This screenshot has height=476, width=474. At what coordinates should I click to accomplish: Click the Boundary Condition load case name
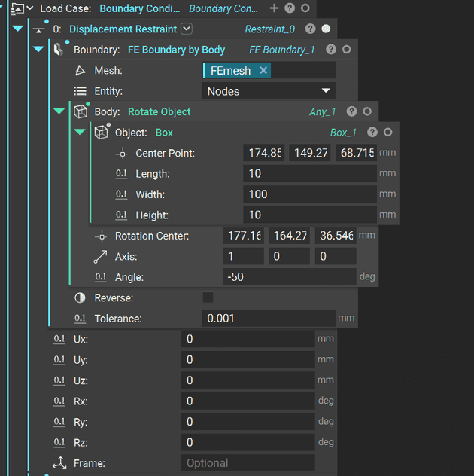[139, 8]
